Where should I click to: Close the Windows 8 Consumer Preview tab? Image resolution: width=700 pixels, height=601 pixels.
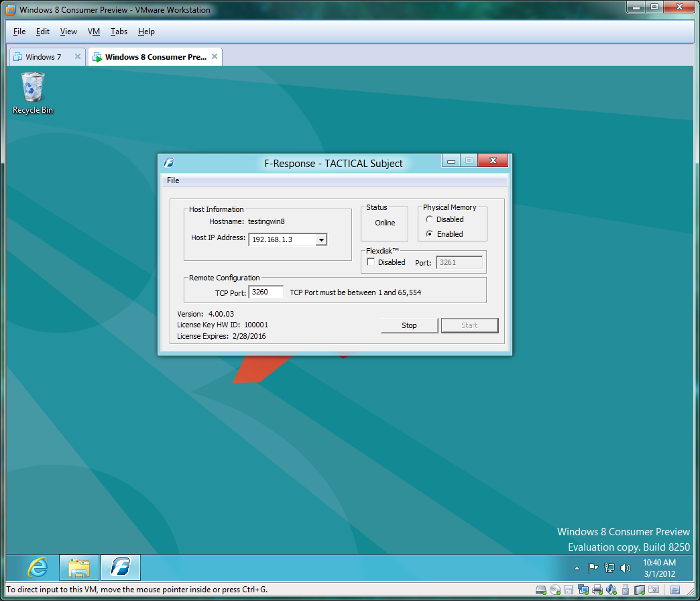pos(215,56)
